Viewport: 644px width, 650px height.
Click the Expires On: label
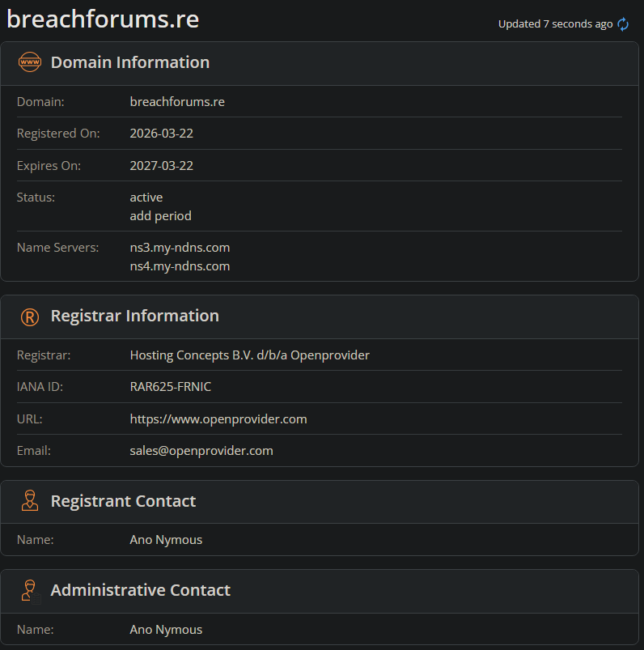49,166
